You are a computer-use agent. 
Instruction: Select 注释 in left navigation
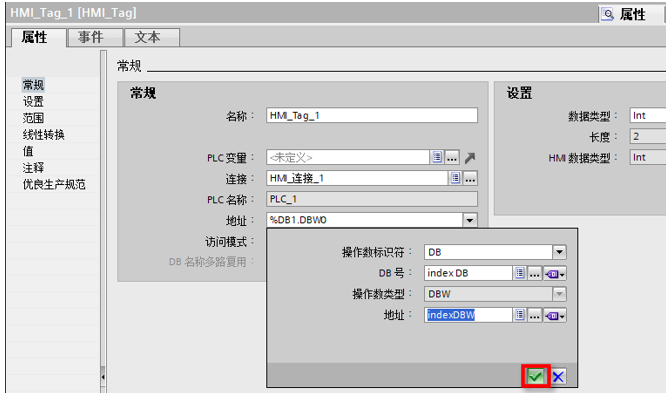(33, 167)
